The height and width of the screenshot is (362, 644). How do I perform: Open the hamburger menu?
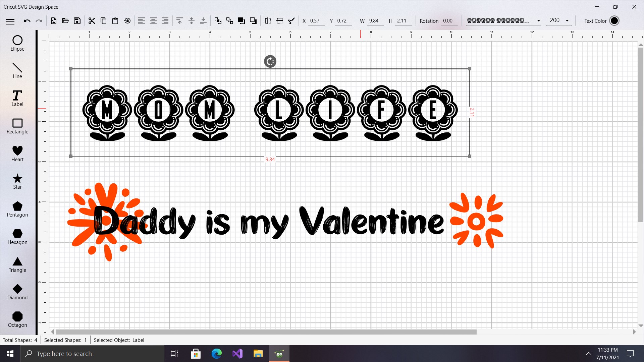click(x=10, y=21)
